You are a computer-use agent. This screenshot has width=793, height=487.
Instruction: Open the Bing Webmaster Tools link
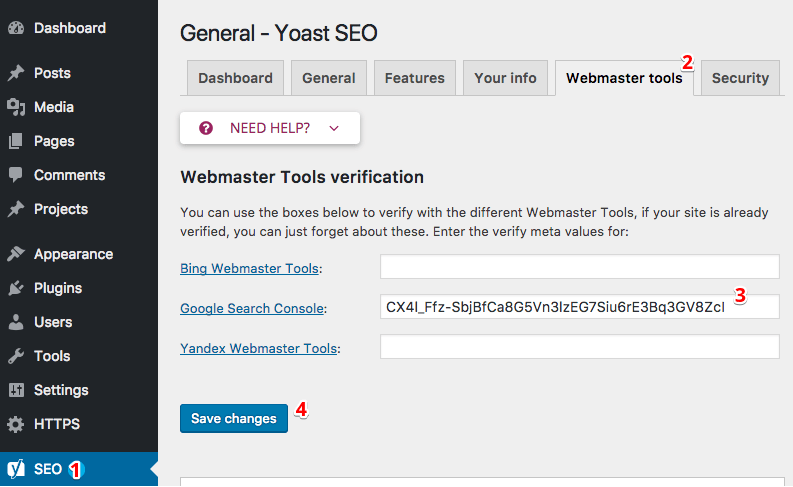pyautogui.click(x=249, y=268)
